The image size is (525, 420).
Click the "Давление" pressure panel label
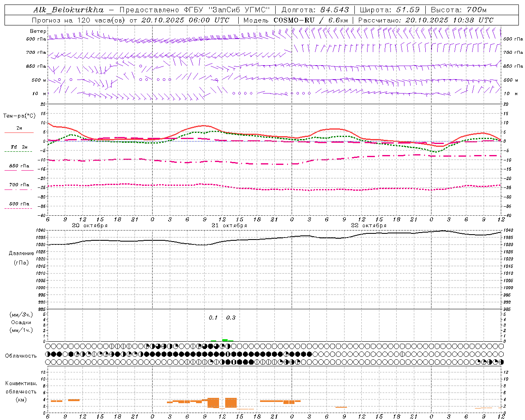point(21,253)
